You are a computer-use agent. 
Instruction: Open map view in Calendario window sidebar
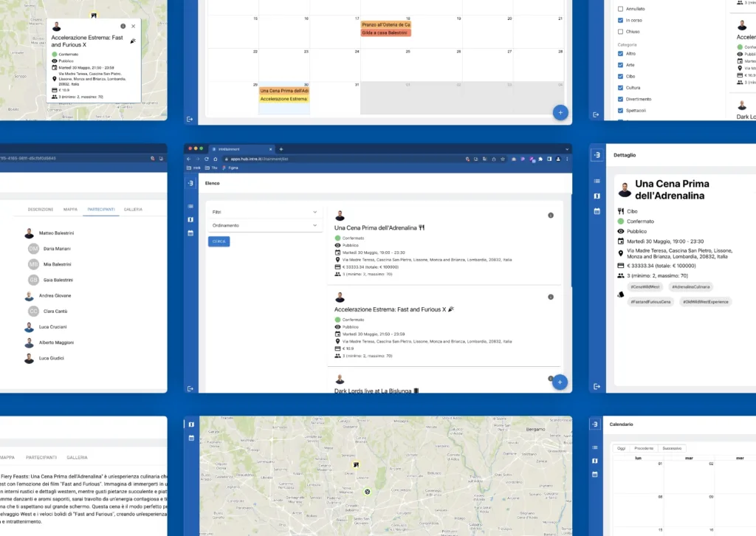coord(595,461)
